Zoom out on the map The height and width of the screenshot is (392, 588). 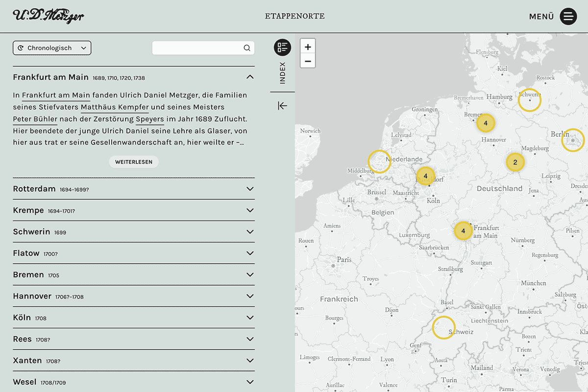[x=308, y=61]
